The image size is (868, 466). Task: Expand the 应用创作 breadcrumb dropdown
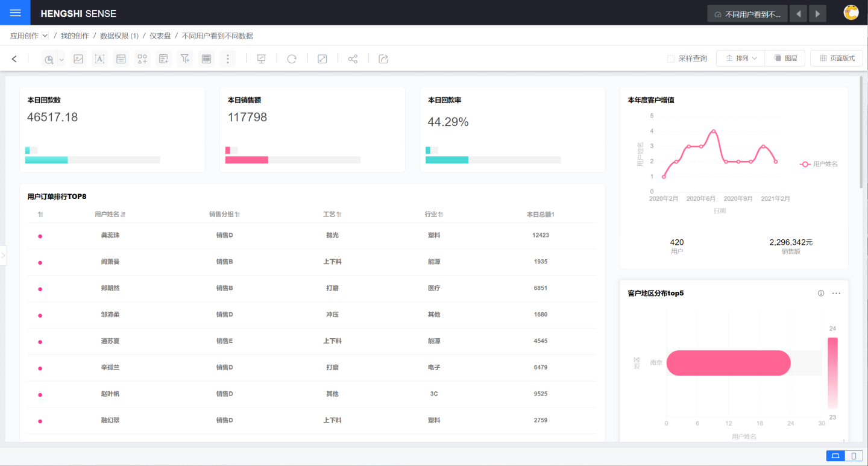(x=45, y=36)
